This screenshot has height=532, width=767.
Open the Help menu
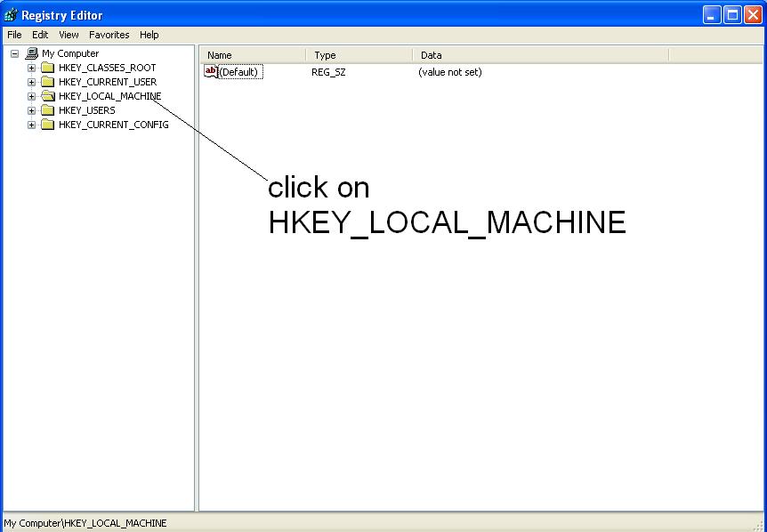pos(149,35)
